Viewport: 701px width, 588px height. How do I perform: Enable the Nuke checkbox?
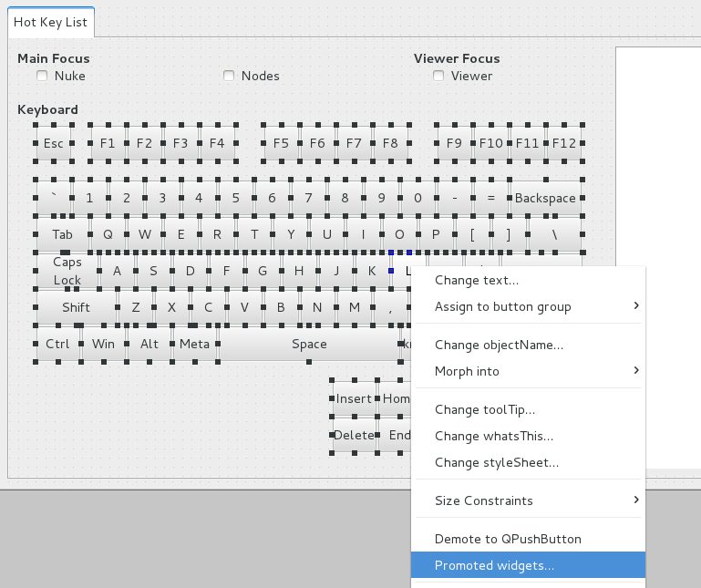click(x=42, y=77)
